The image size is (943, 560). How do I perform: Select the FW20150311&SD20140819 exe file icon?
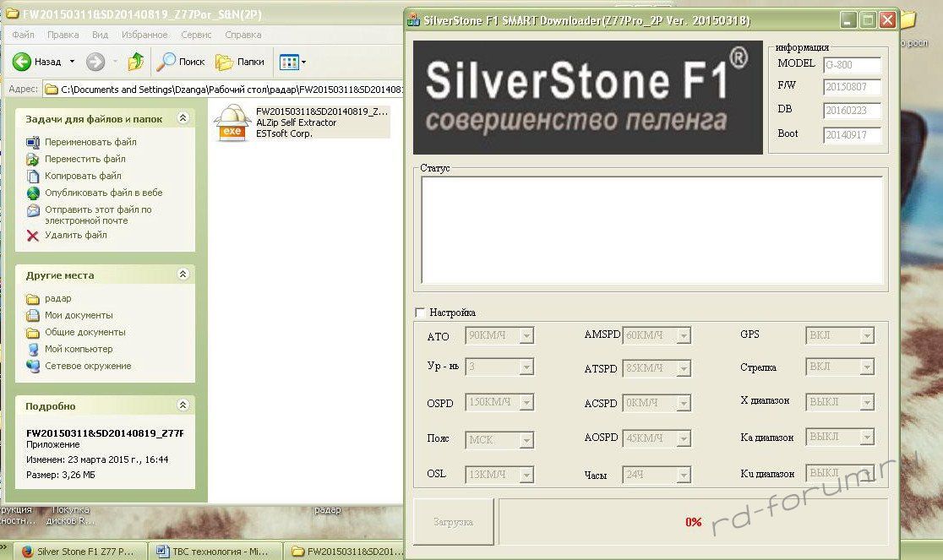click(x=232, y=122)
